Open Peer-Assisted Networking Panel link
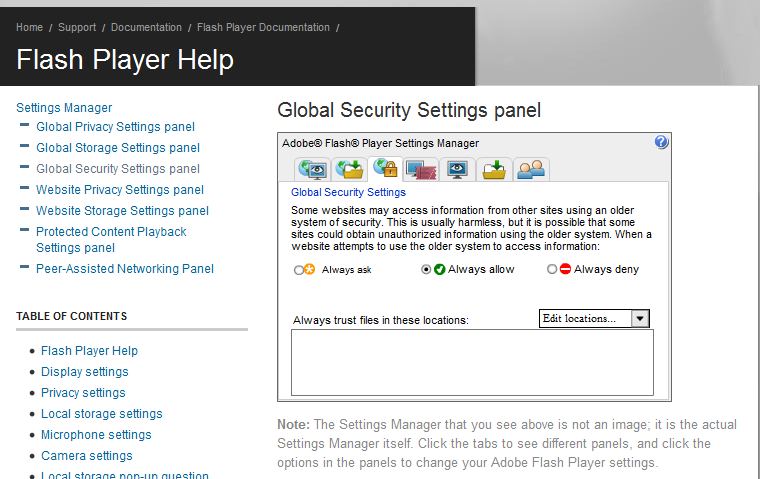The width and height of the screenshot is (760, 479). [125, 269]
